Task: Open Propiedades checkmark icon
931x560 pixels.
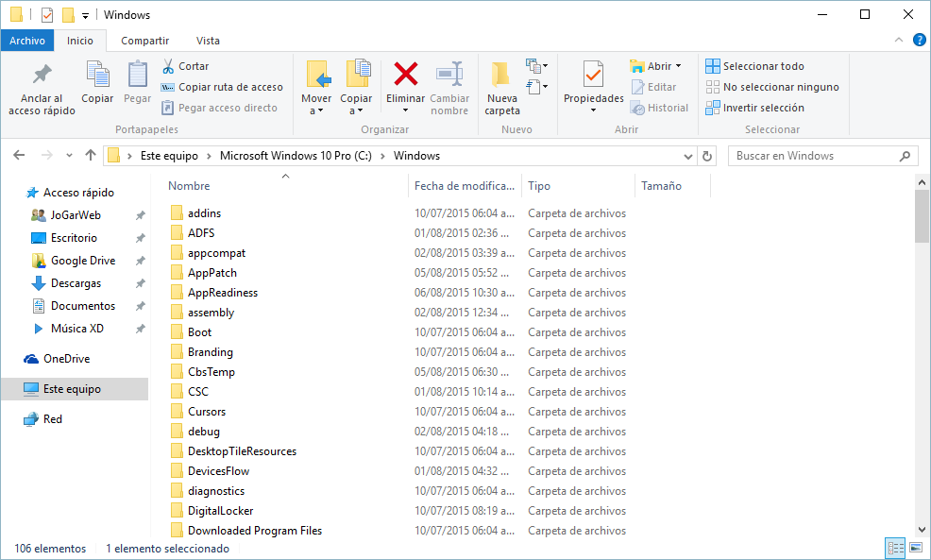Action: [593, 75]
